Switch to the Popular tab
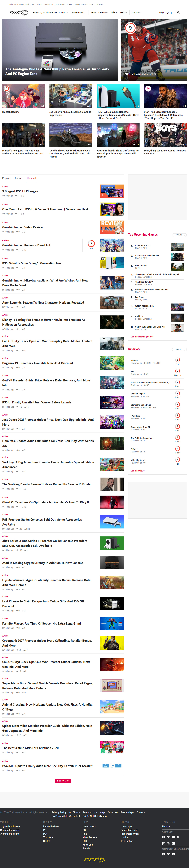The height and width of the screenshot is (868, 189). 6,178
